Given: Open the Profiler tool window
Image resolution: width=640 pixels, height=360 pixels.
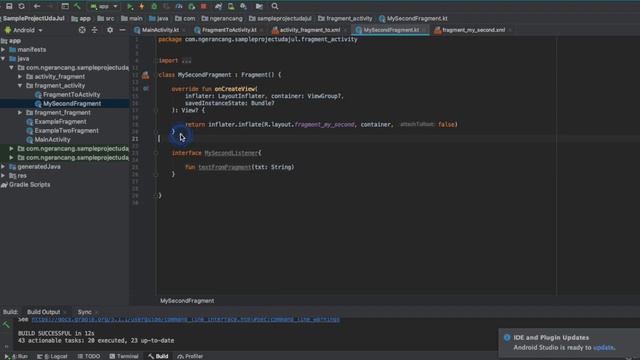Looking at the screenshot, I should tap(190, 356).
